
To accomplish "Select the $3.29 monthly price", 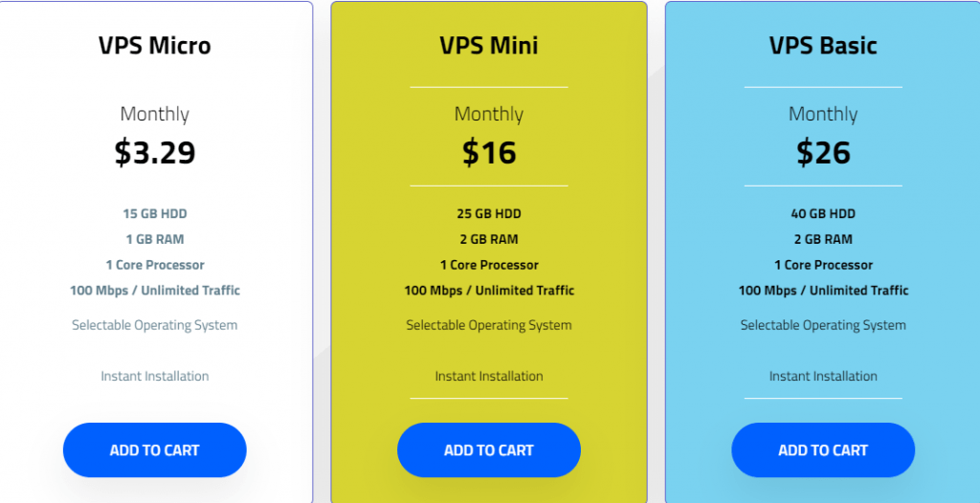I will [155, 152].
